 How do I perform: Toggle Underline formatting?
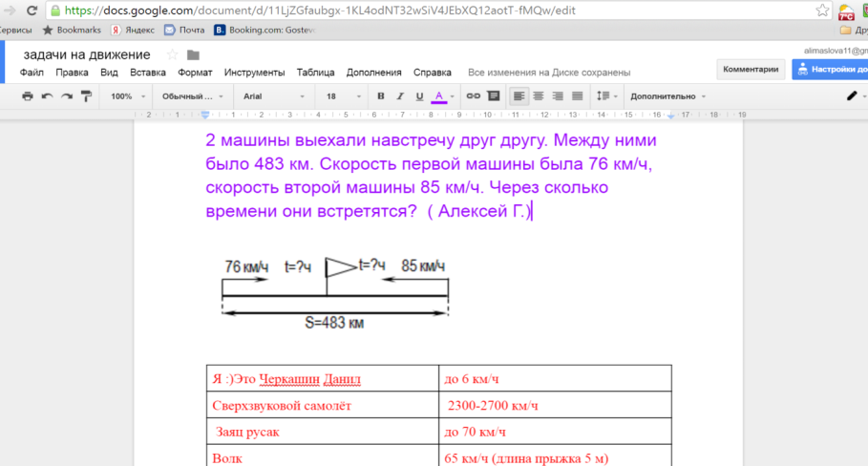tap(418, 96)
